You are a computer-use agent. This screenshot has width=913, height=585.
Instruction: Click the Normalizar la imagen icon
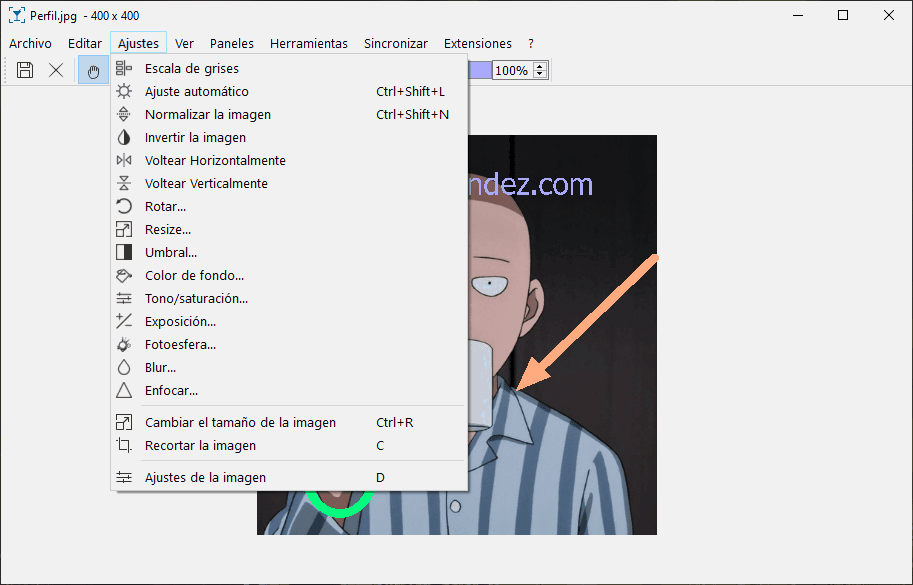tap(123, 114)
